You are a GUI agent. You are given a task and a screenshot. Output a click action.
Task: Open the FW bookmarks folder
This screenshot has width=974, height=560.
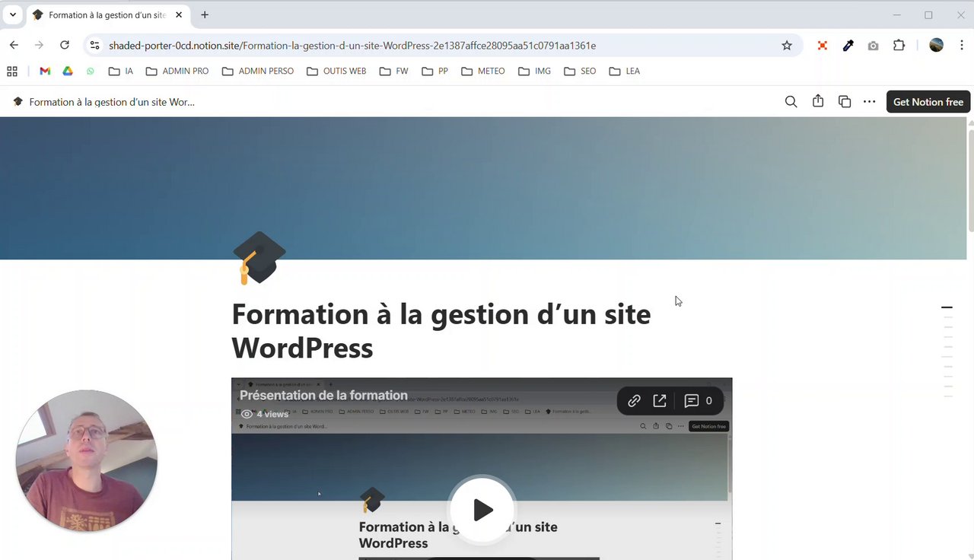point(394,71)
